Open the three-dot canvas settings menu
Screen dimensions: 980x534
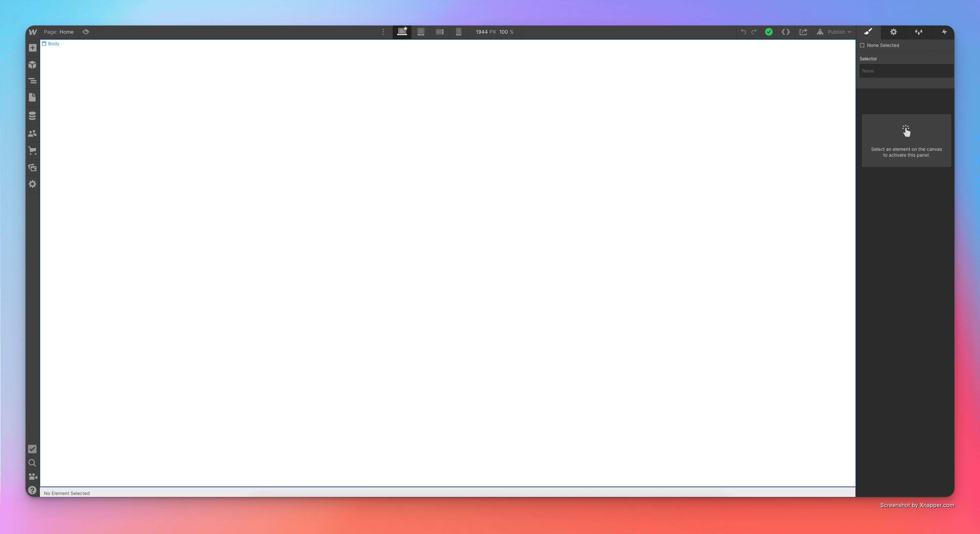[383, 32]
